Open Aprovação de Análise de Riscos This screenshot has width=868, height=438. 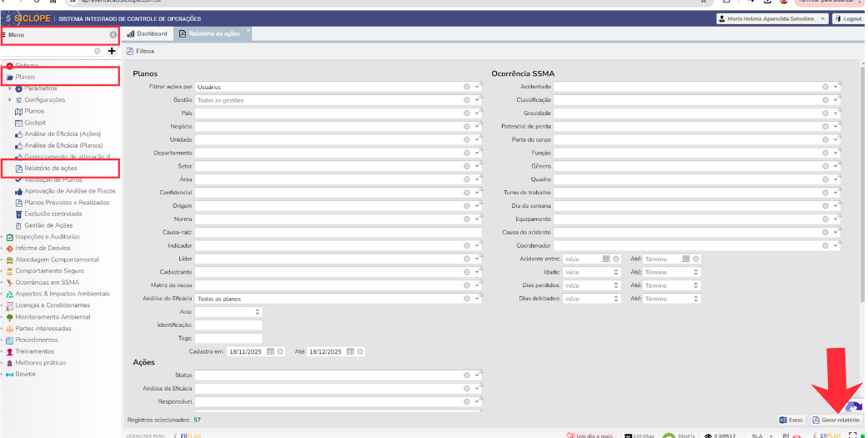[x=69, y=191]
